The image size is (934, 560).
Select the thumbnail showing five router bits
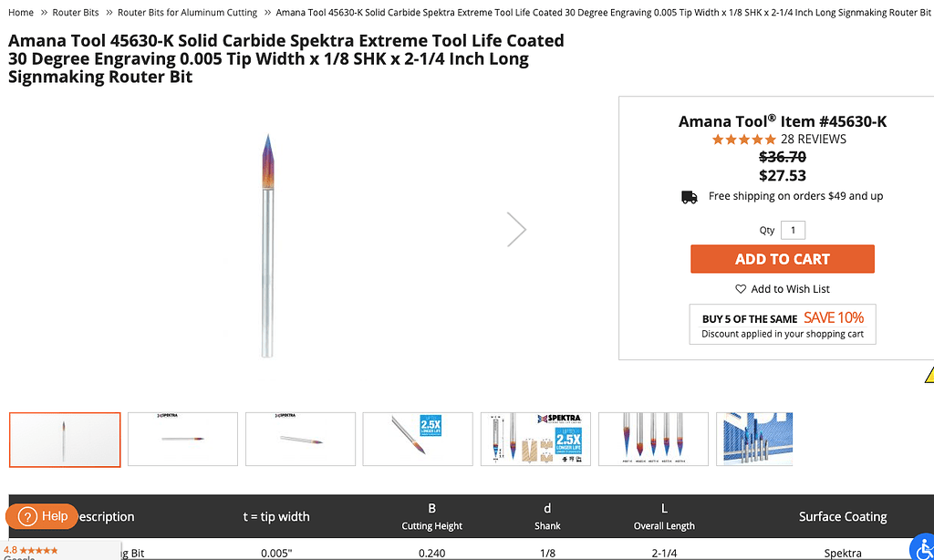point(653,439)
